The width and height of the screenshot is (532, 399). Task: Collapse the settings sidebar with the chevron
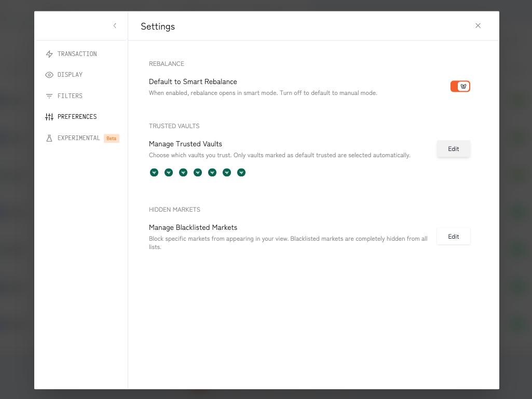point(115,26)
